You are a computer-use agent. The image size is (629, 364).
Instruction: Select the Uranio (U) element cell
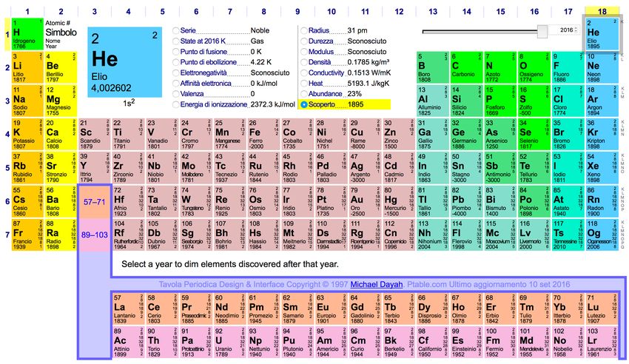tap(229, 342)
